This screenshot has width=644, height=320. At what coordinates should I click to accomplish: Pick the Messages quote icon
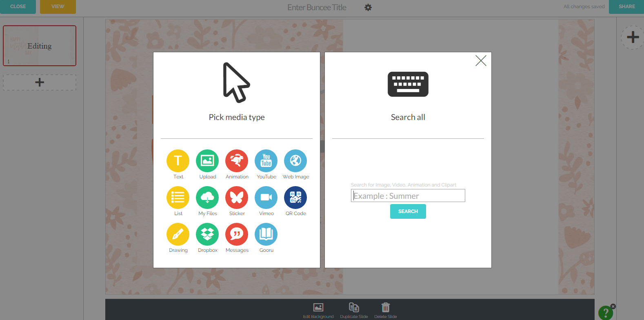click(237, 234)
